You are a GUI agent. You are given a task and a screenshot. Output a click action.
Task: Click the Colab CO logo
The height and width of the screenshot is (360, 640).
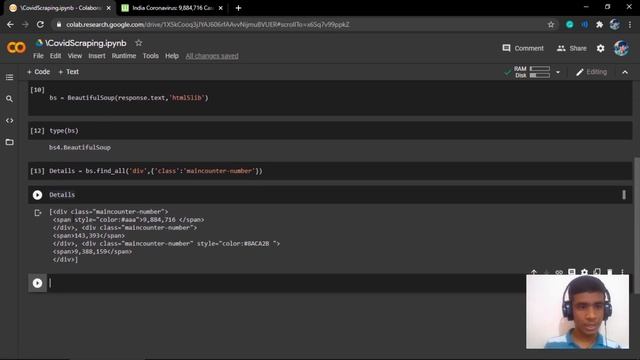point(16,48)
